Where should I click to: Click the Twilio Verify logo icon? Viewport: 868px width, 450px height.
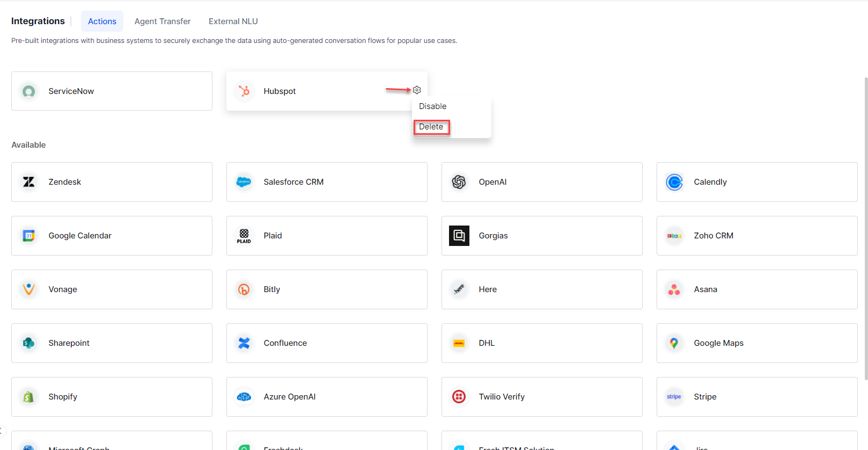point(459,397)
